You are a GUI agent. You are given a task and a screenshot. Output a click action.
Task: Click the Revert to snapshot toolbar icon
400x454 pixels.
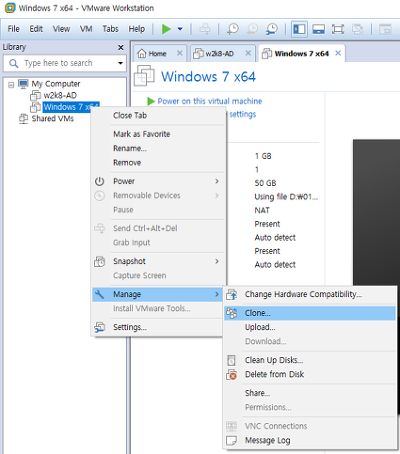tap(252, 29)
